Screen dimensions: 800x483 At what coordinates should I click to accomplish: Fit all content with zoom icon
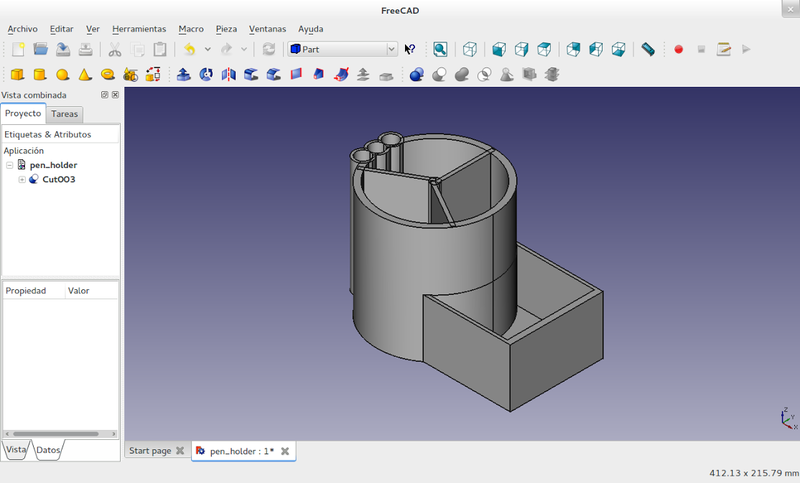click(440, 49)
